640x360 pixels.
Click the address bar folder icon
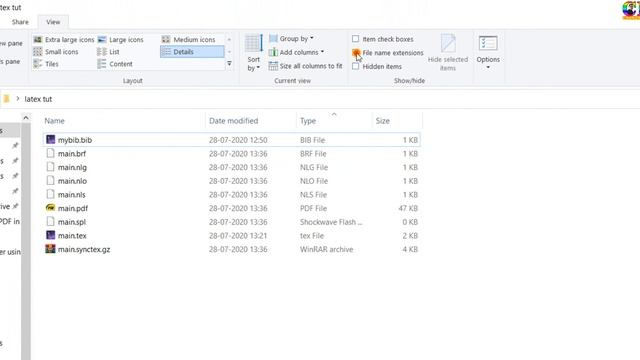(6, 99)
